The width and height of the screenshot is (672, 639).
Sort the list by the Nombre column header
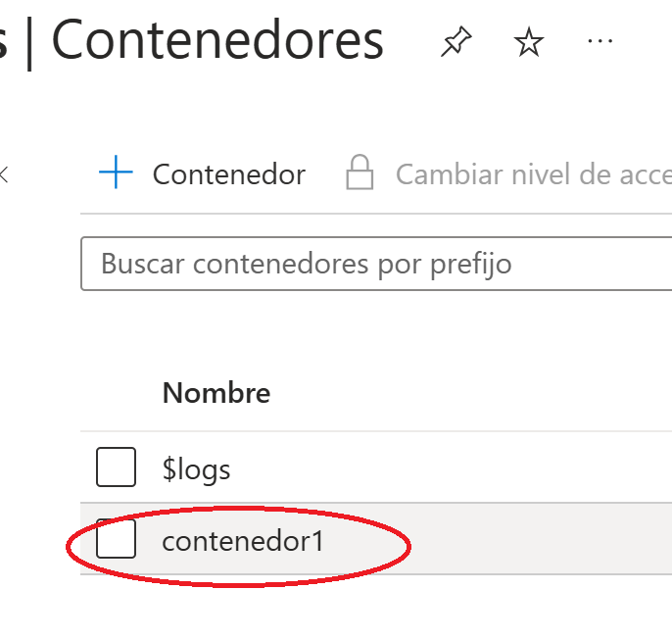[216, 392]
